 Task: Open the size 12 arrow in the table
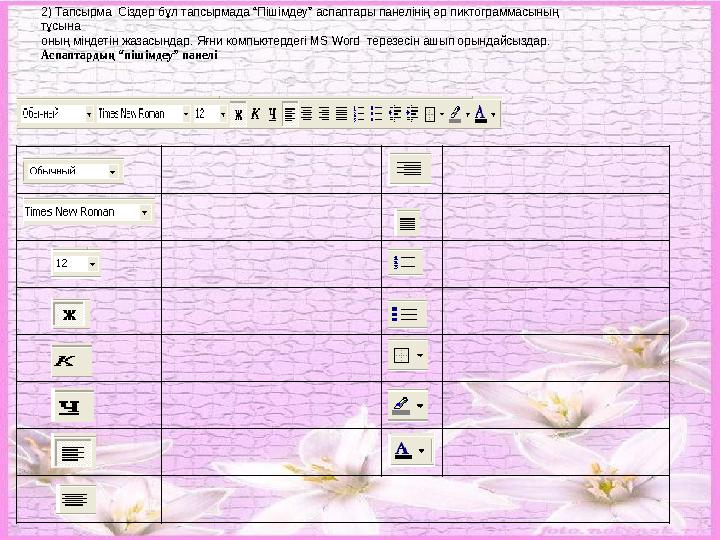pyautogui.click(x=92, y=264)
